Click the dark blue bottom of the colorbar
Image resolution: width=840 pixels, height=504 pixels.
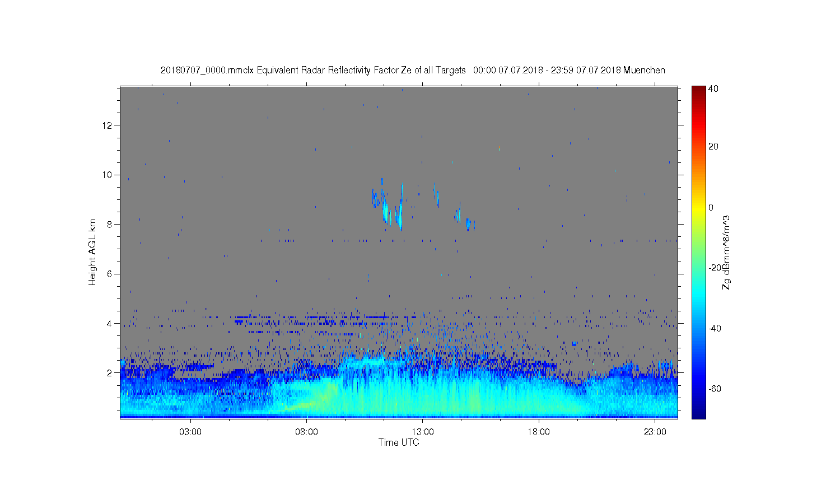(698, 413)
